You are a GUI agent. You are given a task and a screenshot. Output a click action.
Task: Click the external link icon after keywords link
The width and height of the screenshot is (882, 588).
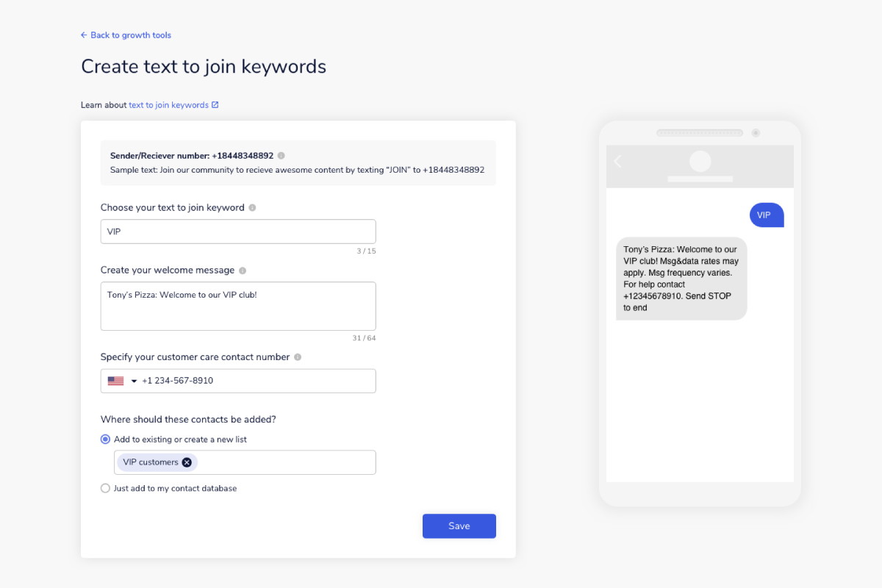point(215,105)
